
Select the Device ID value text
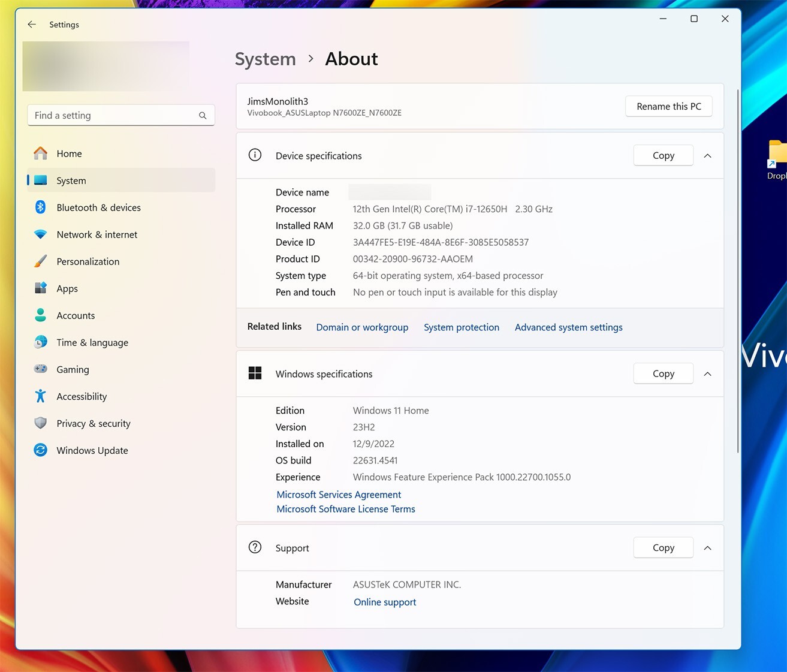pos(441,242)
